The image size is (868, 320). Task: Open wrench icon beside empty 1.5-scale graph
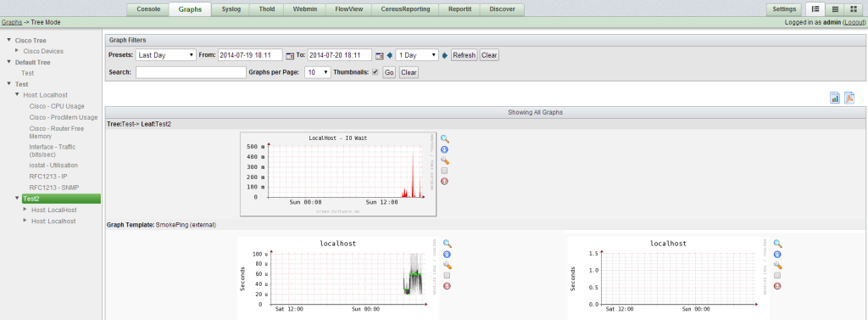(x=778, y=265)
